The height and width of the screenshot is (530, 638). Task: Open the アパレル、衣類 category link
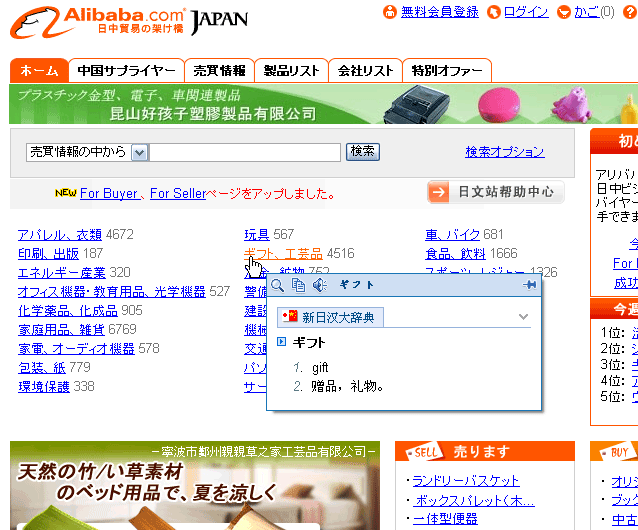coord(59,235)
